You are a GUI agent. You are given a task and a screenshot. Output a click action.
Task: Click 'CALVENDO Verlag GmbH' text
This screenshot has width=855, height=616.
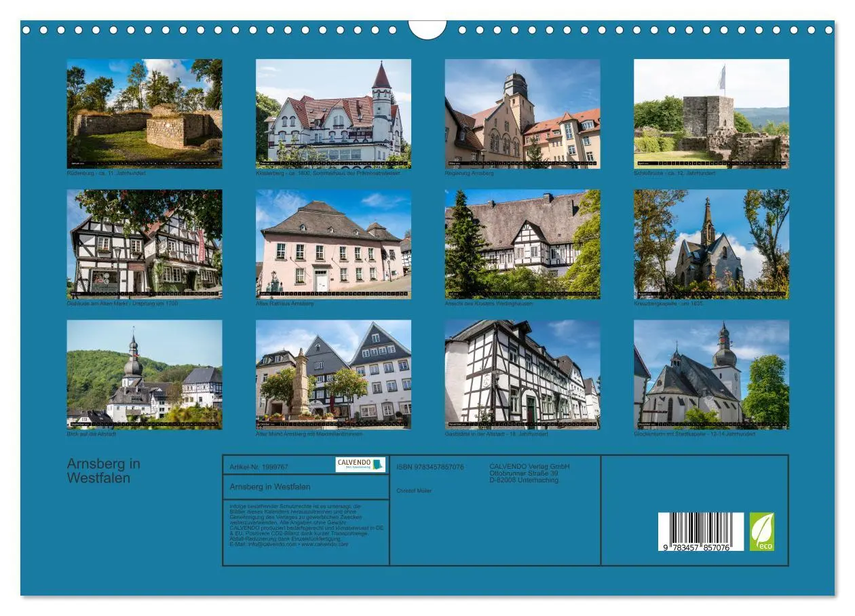pyautogui.click(x=529, y=467)
